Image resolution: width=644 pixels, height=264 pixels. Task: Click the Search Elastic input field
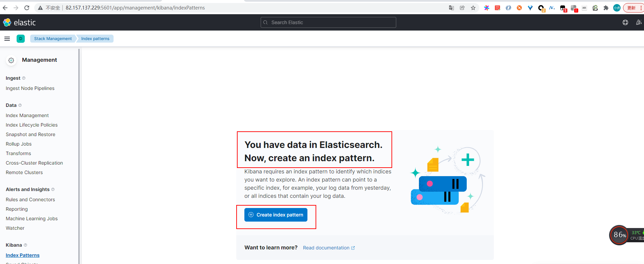click(x=328, y=22)
